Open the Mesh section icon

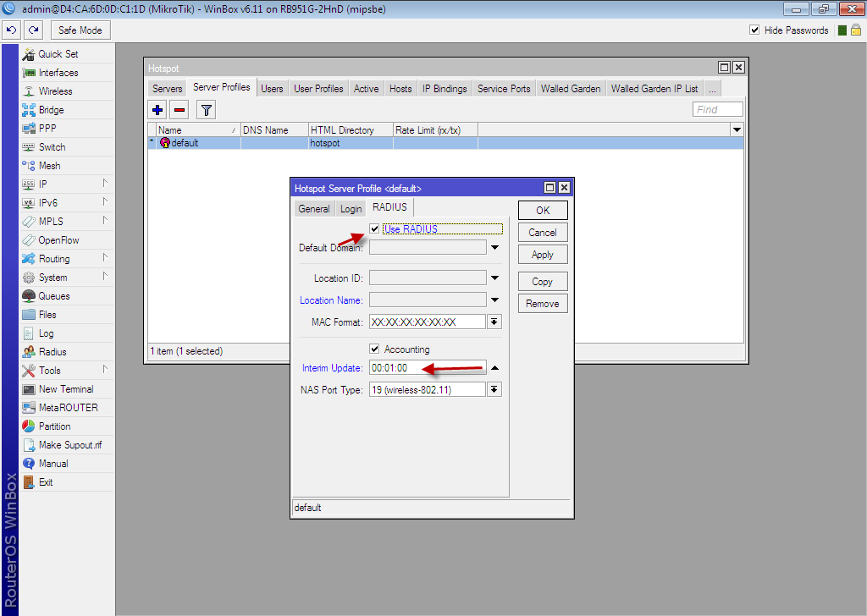[x=29, y=166]
